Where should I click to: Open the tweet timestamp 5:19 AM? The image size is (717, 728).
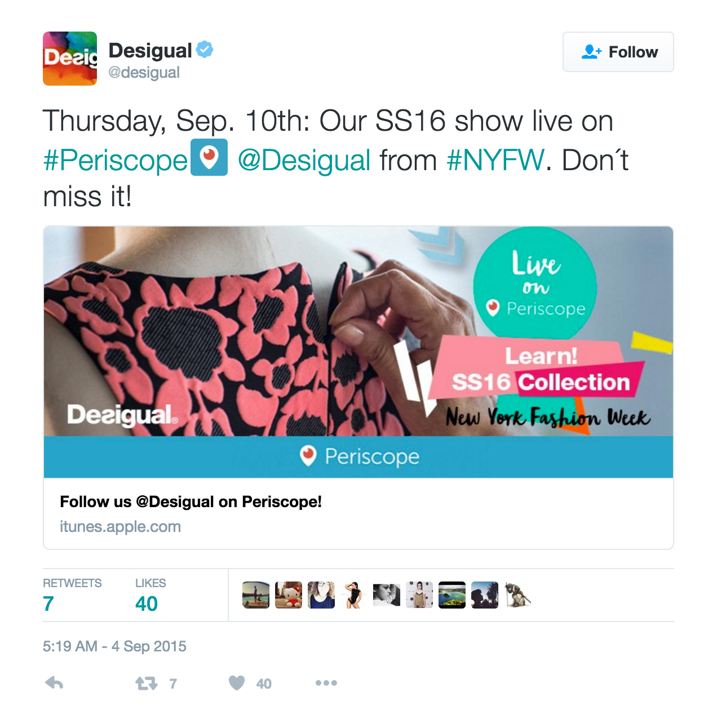click(x=114, y=646)
